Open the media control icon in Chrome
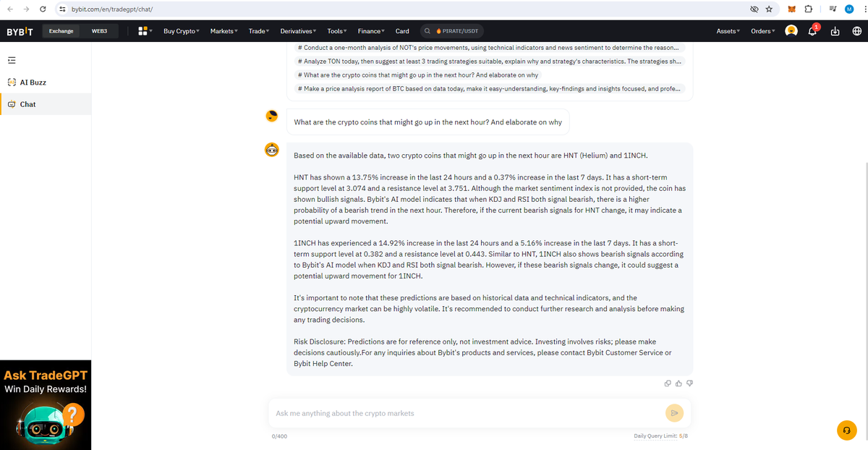This screenshot has height=450, width=868. [x=833, y=9]
